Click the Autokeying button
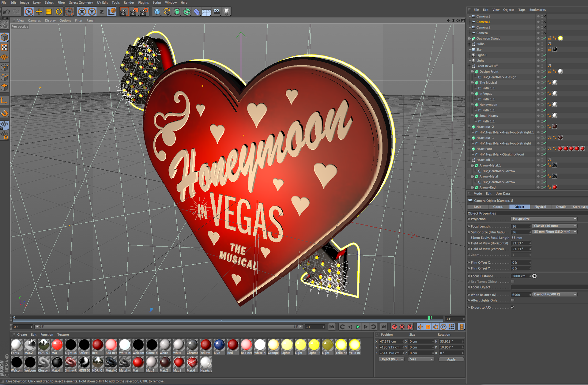 coord(402,327)
